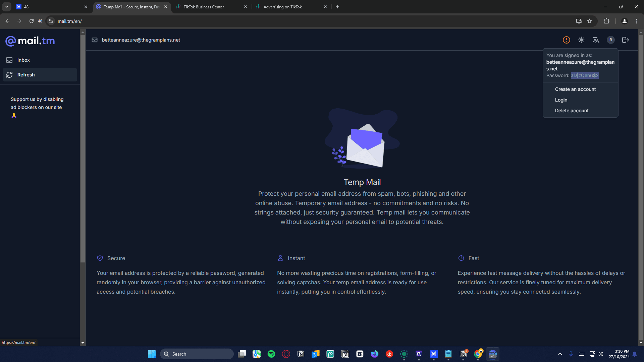Open the Windows Start menu

click(x=152, y=354)
